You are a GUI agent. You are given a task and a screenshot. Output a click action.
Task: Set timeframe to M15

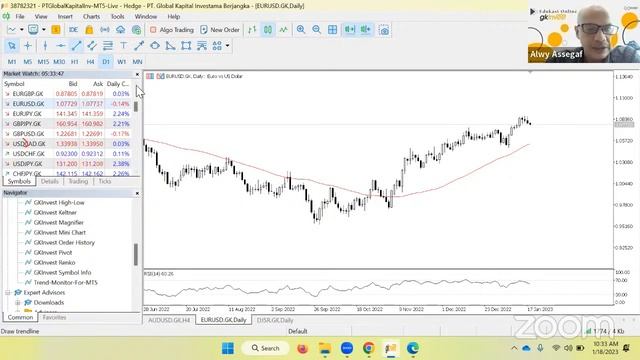pyautogui.click(x=43, y=62)
